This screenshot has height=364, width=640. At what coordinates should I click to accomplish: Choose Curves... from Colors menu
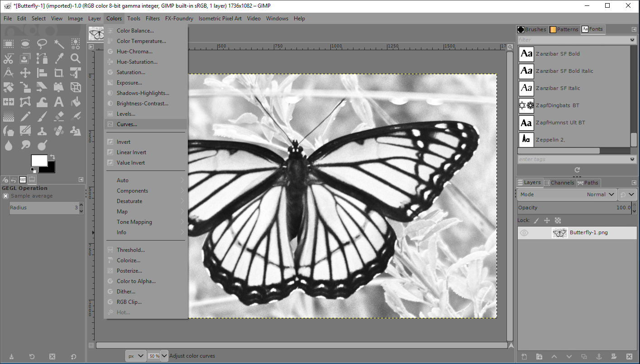point(146,124)
